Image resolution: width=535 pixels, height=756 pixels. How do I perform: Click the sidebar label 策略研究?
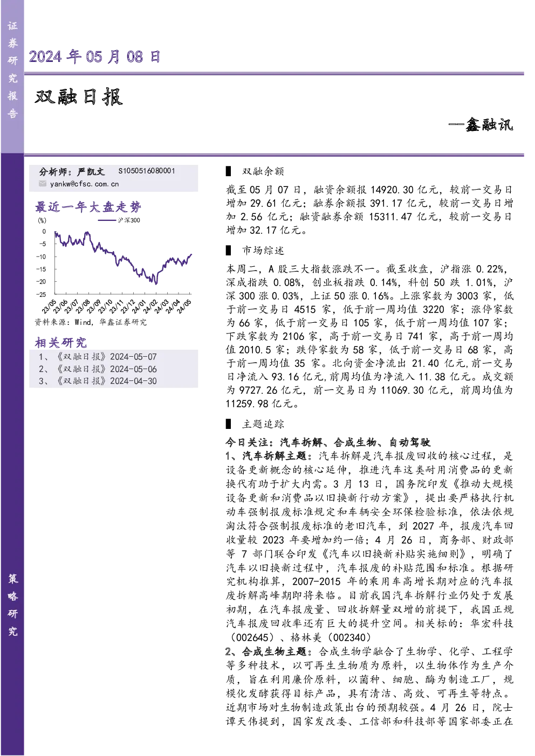(12, 605)
